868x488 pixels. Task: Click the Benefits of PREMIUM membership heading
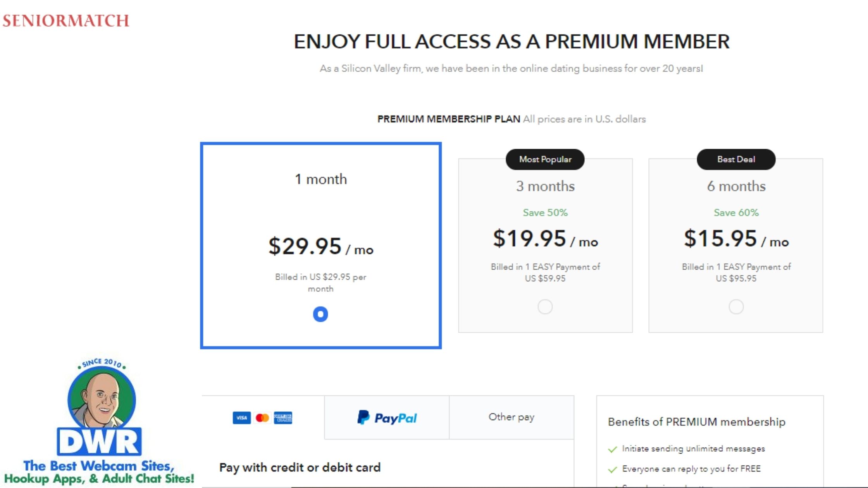pyautogui.click(x=696, y=422)
